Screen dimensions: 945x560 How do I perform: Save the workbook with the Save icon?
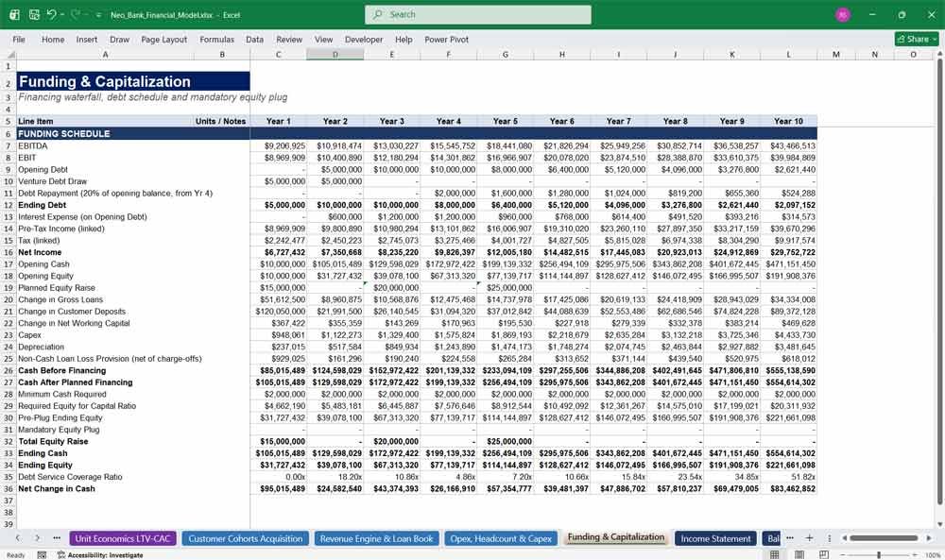click(34, 14)
